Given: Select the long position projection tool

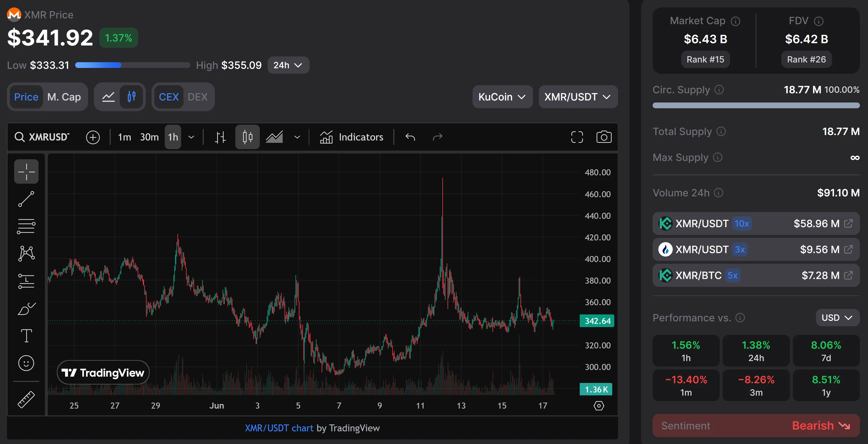Looking at the screenshot, I should [x=26, y=281].
